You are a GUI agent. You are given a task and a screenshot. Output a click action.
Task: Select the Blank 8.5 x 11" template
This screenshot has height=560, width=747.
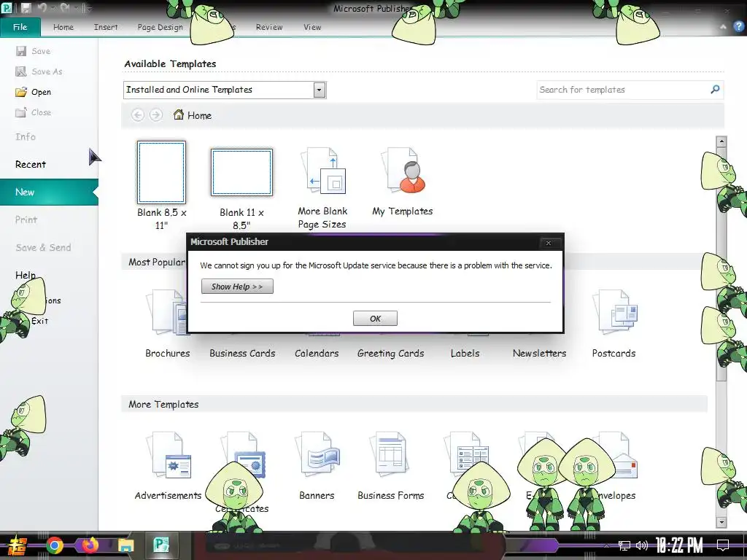click(x=161, y=172)
